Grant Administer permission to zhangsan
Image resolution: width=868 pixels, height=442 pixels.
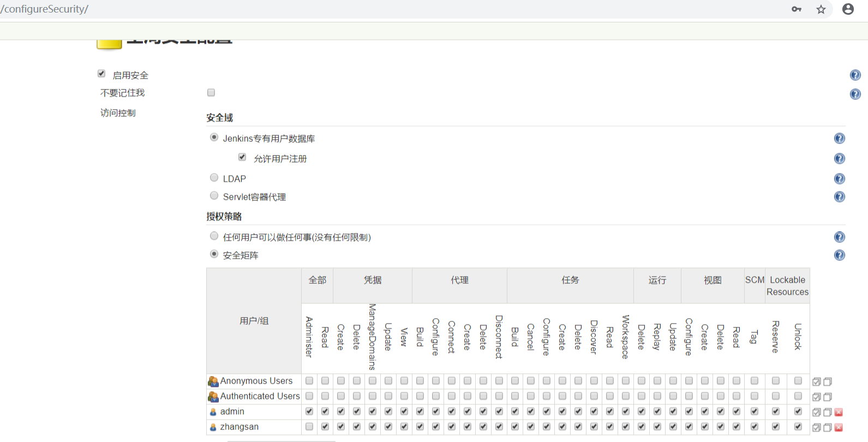[309, 427]
